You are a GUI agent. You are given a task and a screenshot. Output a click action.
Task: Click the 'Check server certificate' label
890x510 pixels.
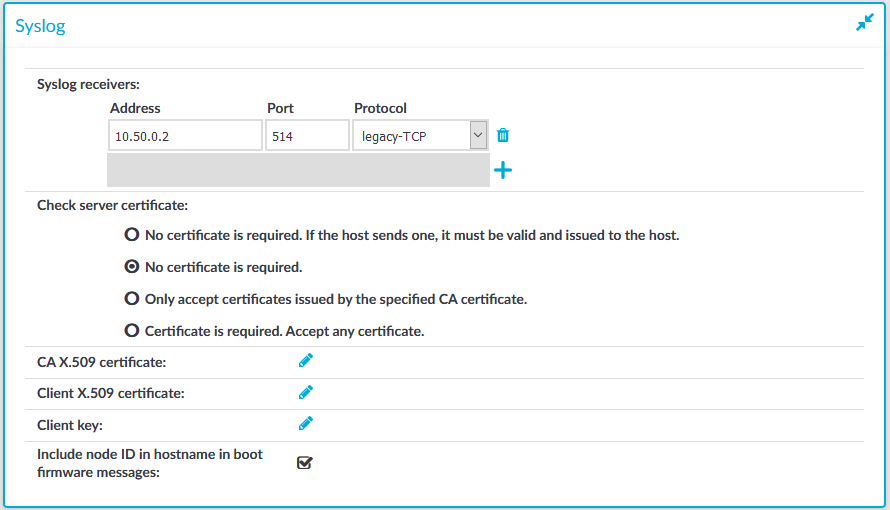pos(112,205)
